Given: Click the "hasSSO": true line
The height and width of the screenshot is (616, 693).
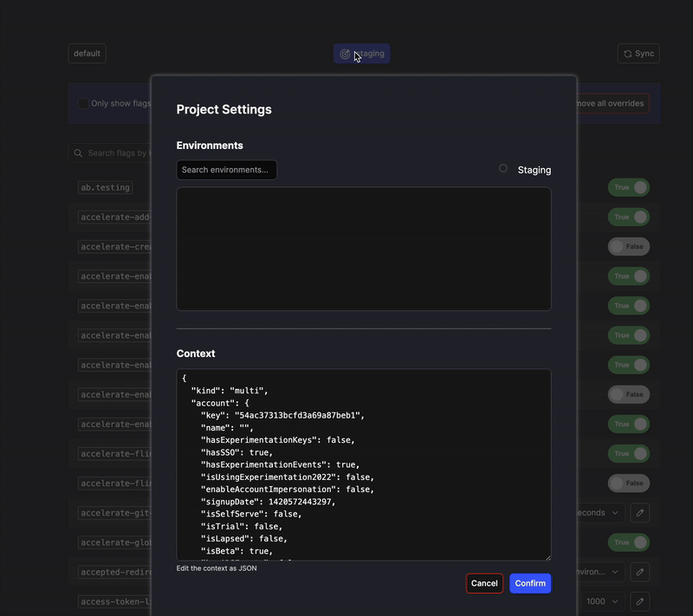Looking at the screenshot, I should point(236,452).
